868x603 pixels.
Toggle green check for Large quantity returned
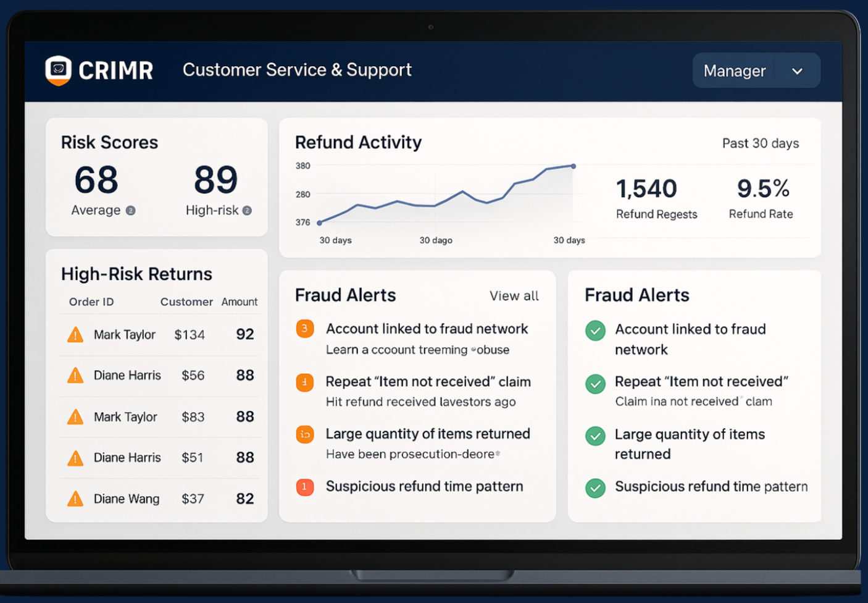click(x=595, y=436)
